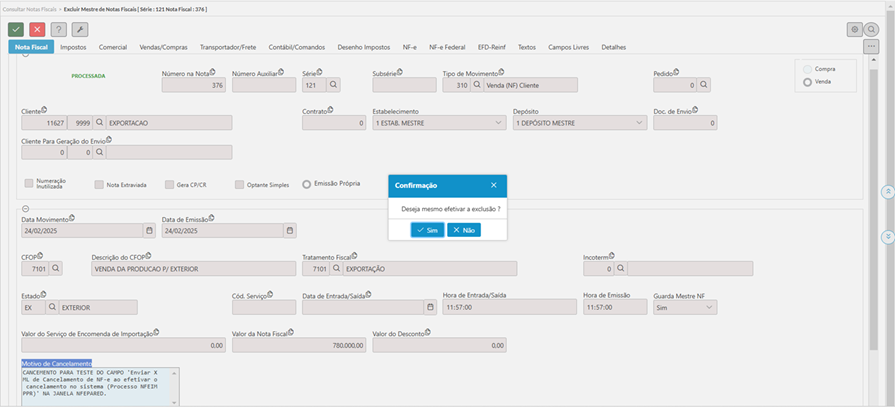Open help with the question mark icon

[x=58, y=30]
